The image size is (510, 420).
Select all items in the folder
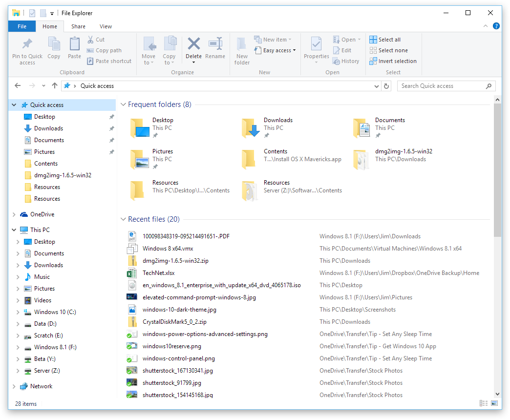[385, 40]
